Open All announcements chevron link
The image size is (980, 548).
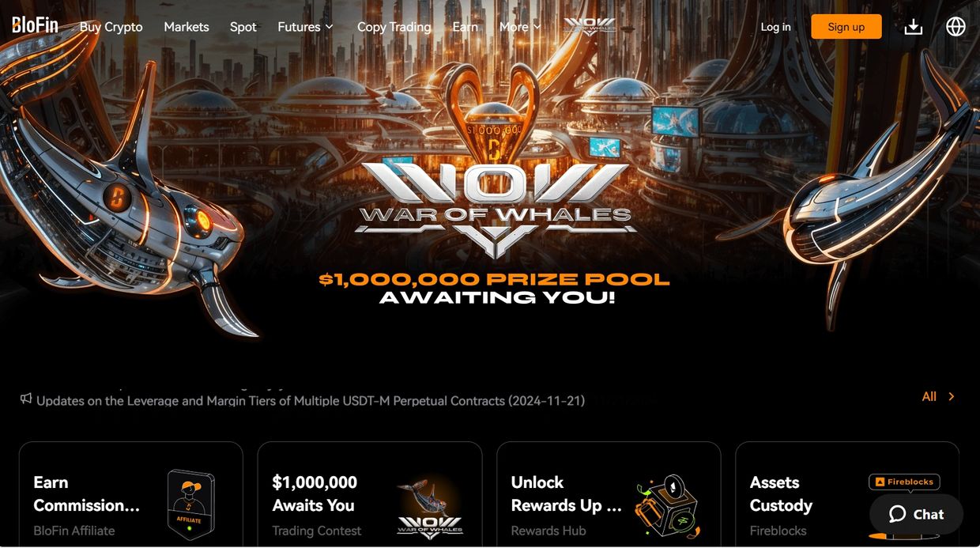click(x=938, y=397)
